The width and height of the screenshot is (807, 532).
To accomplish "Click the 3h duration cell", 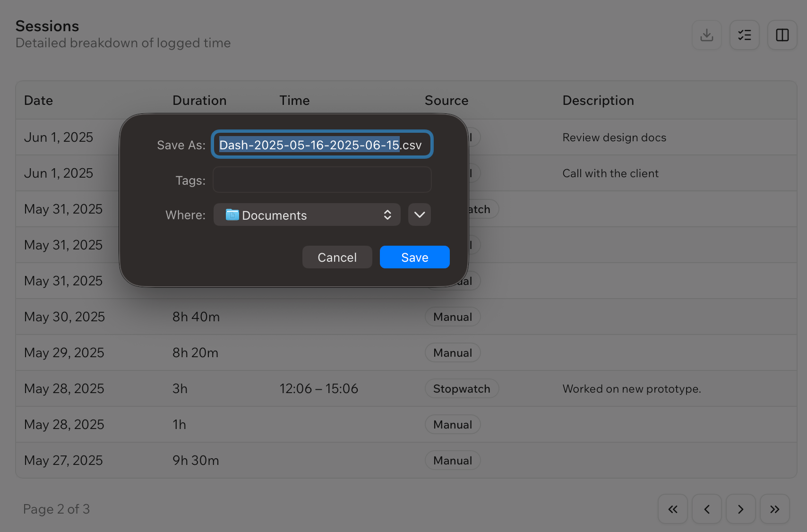I will click(180, 389).
